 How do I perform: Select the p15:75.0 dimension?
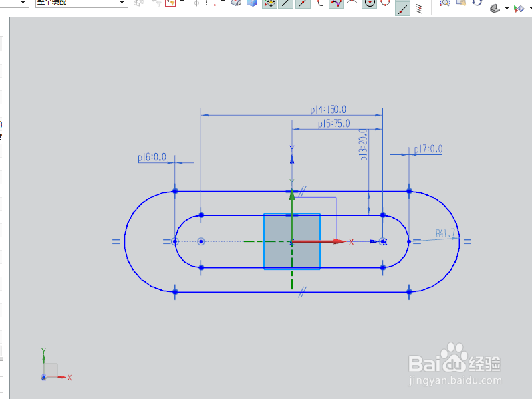pyautogui.click(x=334, y=124)
